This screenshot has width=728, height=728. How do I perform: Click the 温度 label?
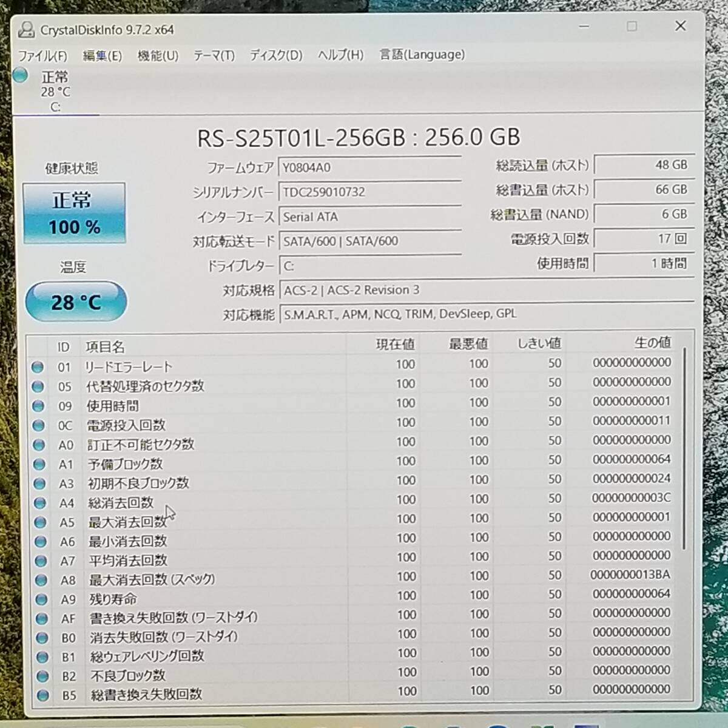pyautogui.click(x=73, y=267)
